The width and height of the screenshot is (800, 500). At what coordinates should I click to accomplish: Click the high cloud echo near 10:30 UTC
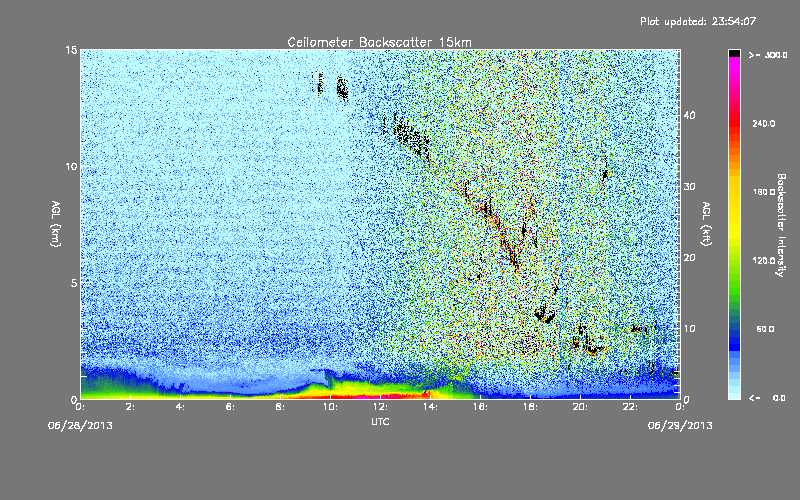point(342,88)
